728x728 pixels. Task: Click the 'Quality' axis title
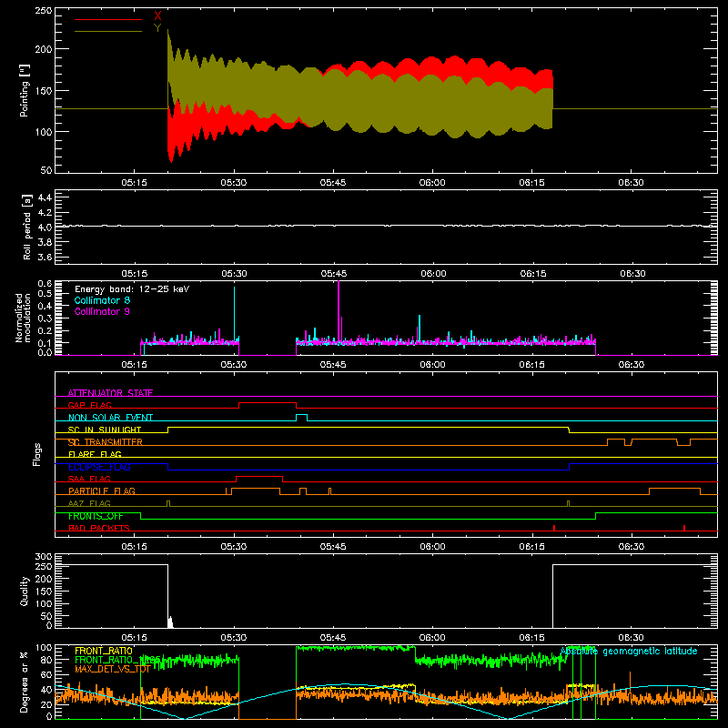(25, 591)
